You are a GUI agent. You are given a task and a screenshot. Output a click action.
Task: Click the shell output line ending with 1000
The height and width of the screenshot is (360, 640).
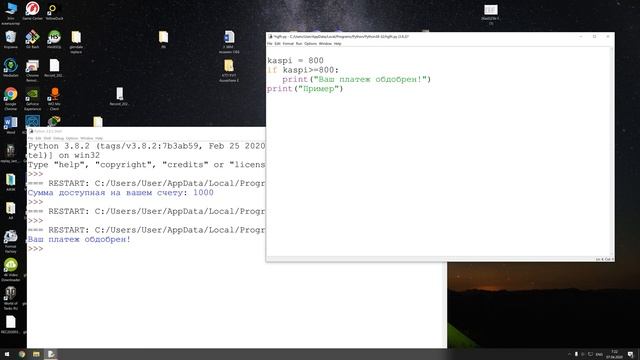(120, 193)
